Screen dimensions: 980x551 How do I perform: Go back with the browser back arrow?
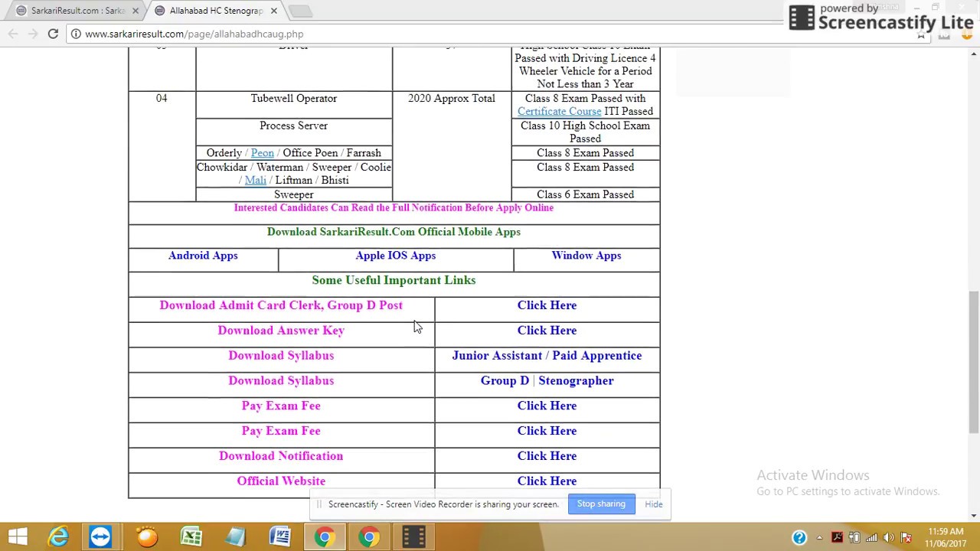pos(13,34)
